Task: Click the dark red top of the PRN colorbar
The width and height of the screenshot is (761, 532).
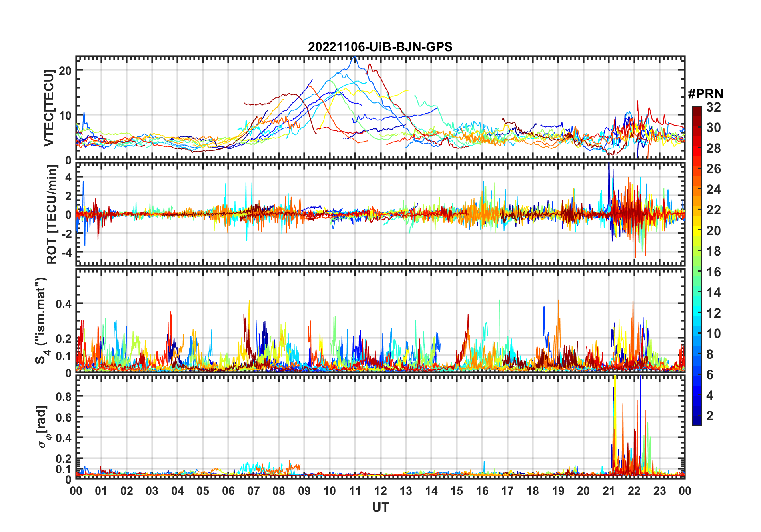Action: (697, 110)
